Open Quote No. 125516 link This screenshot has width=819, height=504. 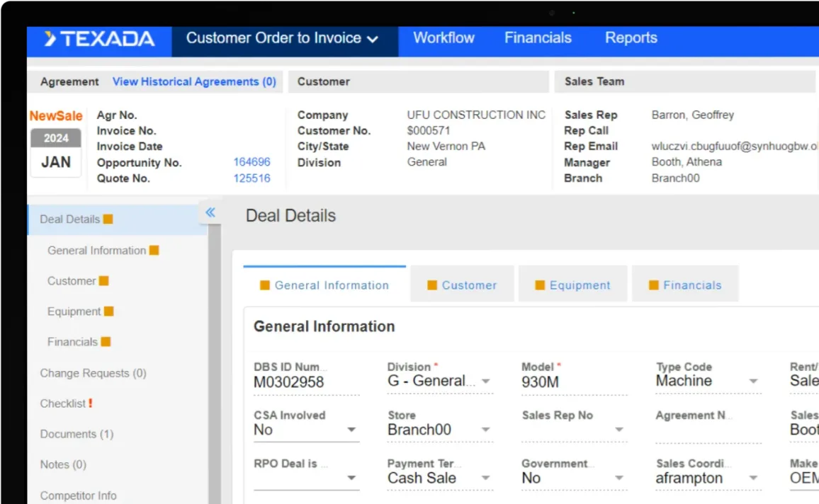252,178
